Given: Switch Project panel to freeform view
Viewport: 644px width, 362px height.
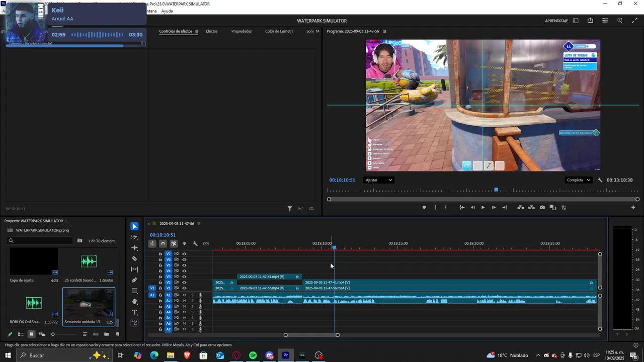Looking at the screenshot, I should tap(42, 334).
